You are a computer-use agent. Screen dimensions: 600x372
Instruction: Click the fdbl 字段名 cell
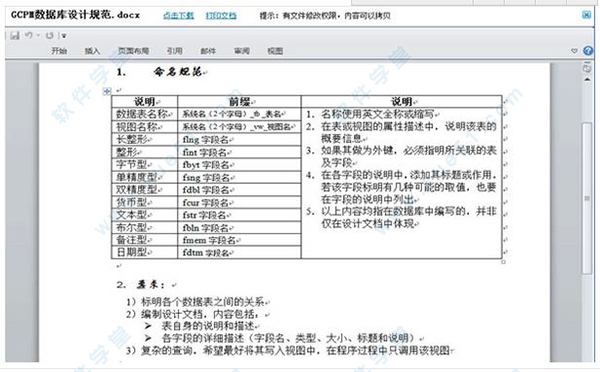tap(240, 189)
